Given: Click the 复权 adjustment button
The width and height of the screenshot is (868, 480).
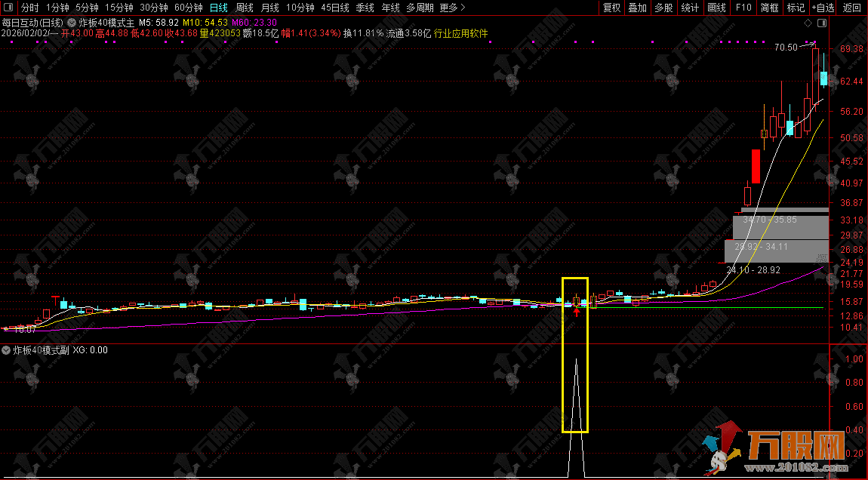Looking at the screenshot, I should point(611,8).
